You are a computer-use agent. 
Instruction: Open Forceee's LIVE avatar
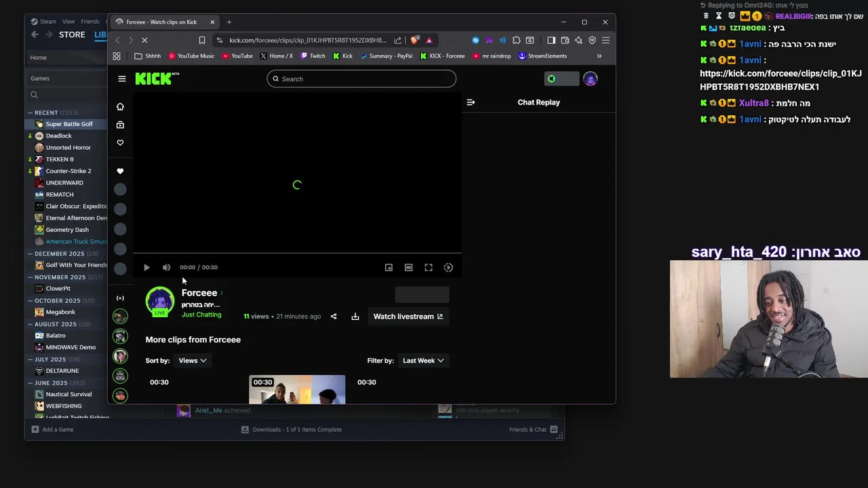[x=160, y=302]
